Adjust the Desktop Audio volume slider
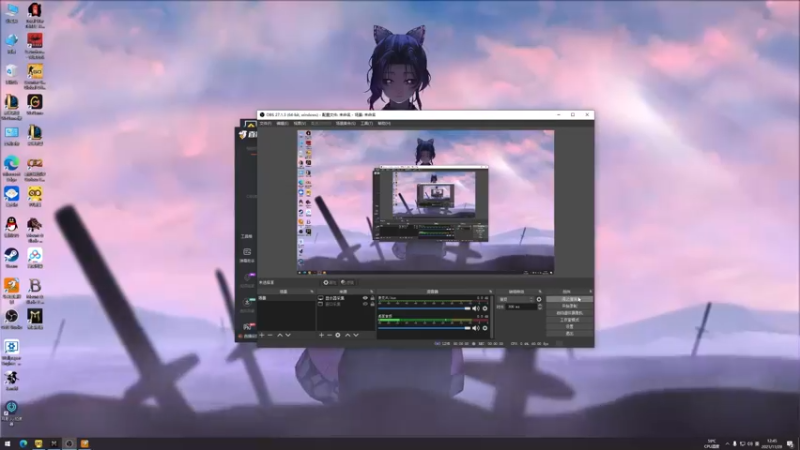800x450 pixels. (x=424, y=328)
